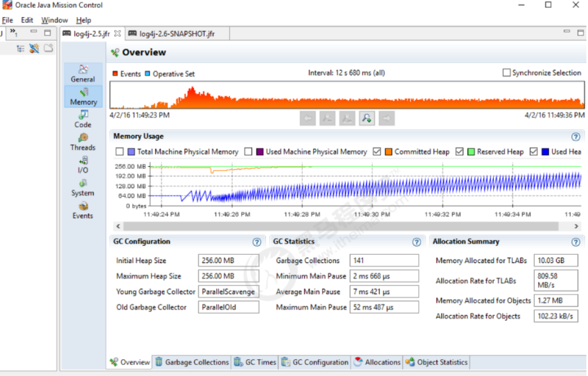Switch to GC Configuration bottom tab
588x376 pixels.
point(315,362)
